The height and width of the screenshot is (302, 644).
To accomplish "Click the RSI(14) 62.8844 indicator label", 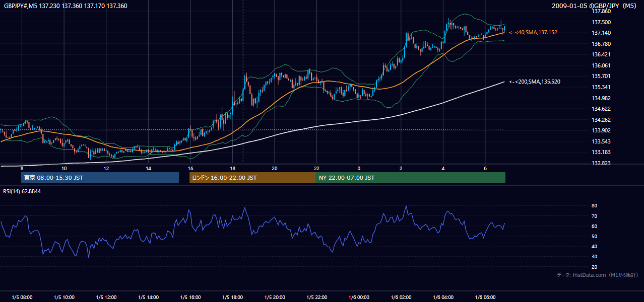I will 22,191.
